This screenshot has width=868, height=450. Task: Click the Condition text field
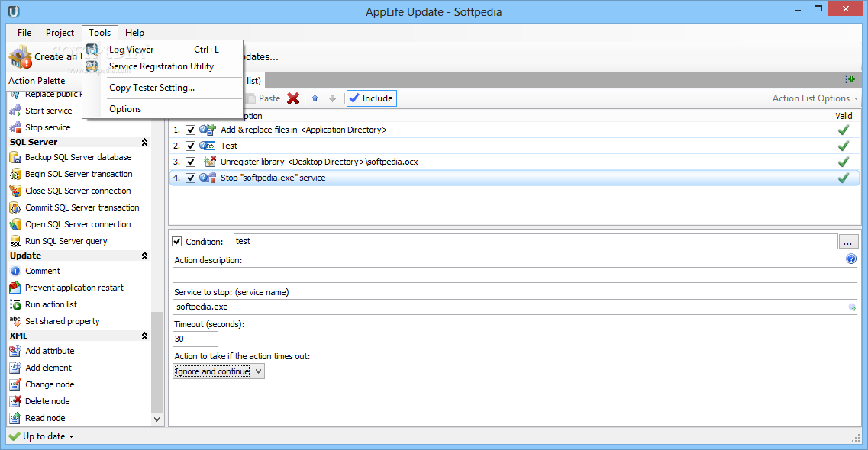pyautogui.click(x=535, y=242)
